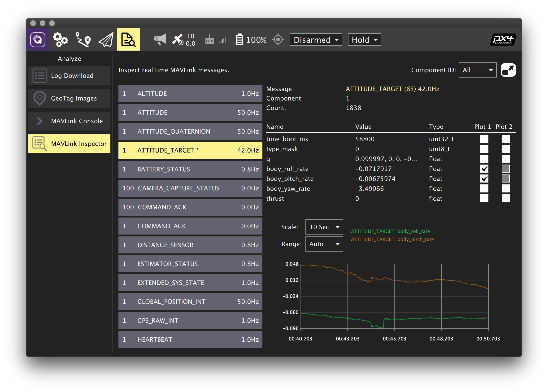This screenshot has height=392, width=548.
Task: Click the green body_roll_rate legend label
Action: tap(390, 231)
